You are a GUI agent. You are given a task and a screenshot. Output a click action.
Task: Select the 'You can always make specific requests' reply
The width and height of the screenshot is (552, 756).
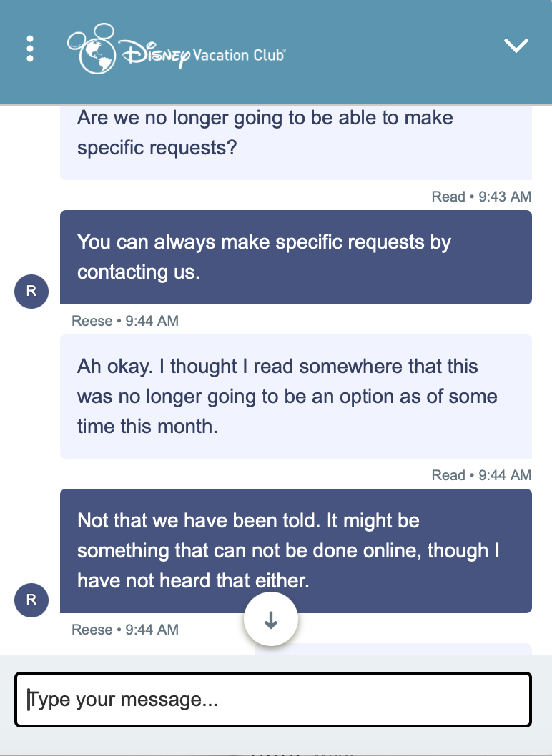pos(295,257)
